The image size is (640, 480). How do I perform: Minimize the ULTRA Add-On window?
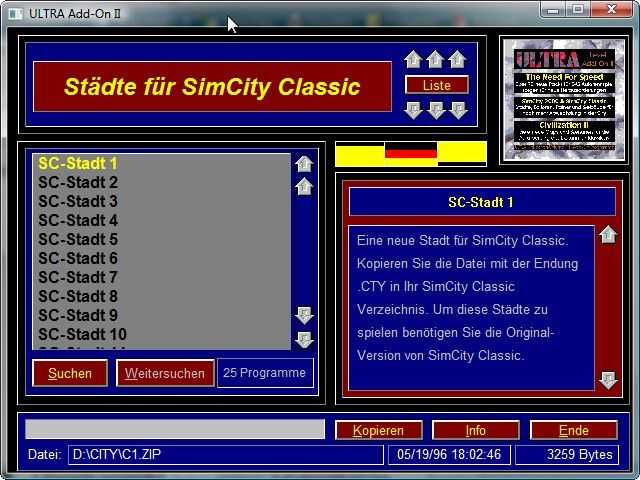553,10
